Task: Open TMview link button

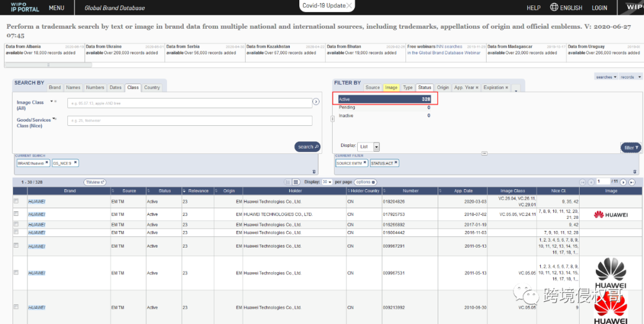Action: coord(95,182)
